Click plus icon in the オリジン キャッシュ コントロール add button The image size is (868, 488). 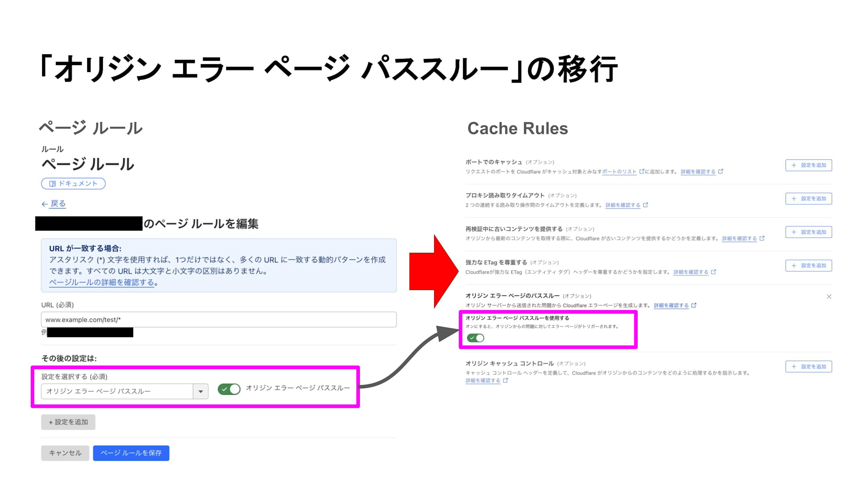pos(794,367)
